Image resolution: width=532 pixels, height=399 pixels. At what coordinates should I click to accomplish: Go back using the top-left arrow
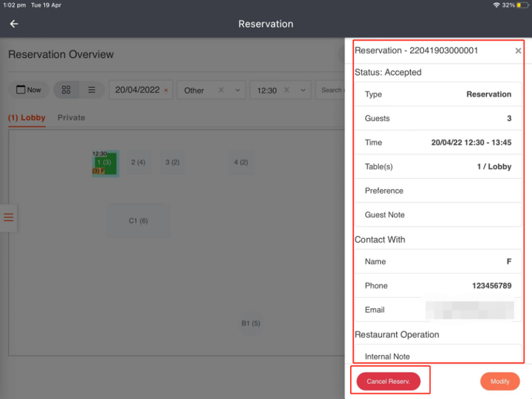coord(14,24)
